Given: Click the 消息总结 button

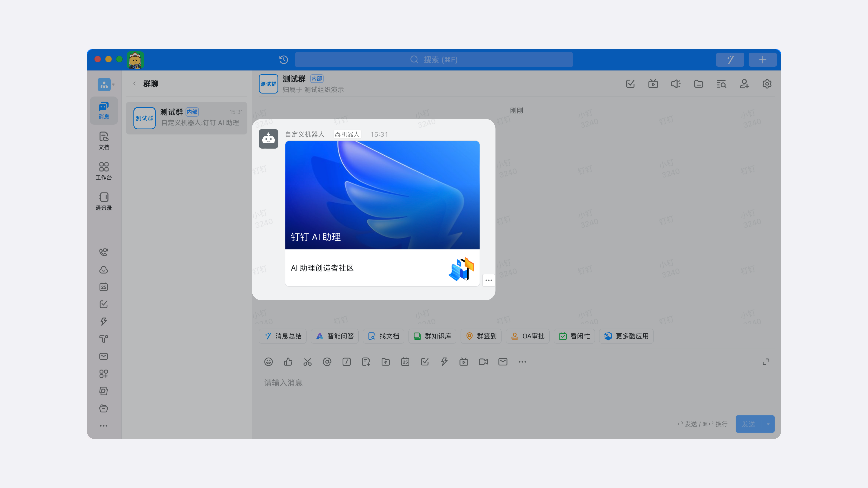Looking at the screenshot, I should click(x=283, y=336).
